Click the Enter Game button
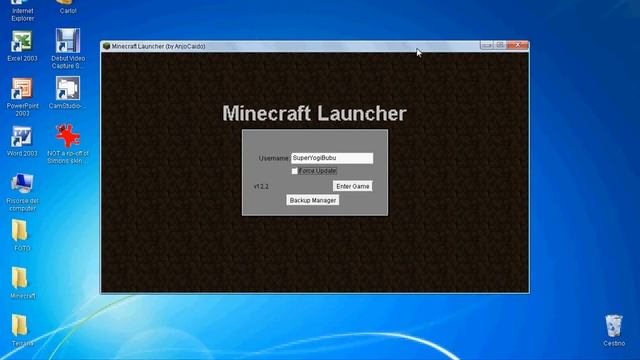The height and width of the screenshot is (360, 640). point(352,186)
